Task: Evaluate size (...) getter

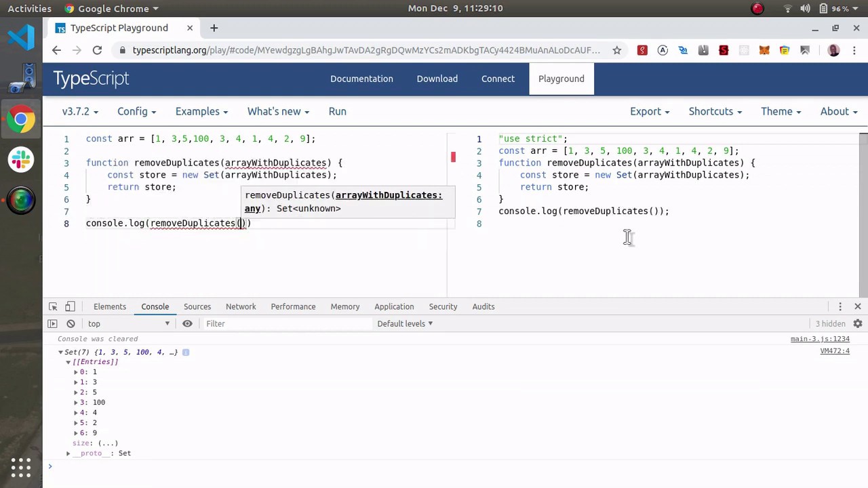Action: [x=108, y=443]
